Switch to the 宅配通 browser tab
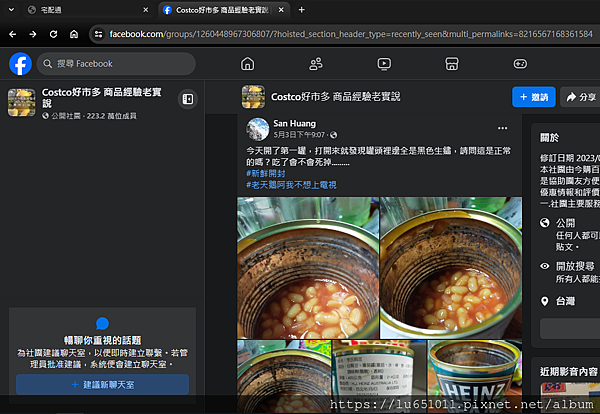Image resolution: width=600 pixels, height=414 pixels. click(88, 10)
